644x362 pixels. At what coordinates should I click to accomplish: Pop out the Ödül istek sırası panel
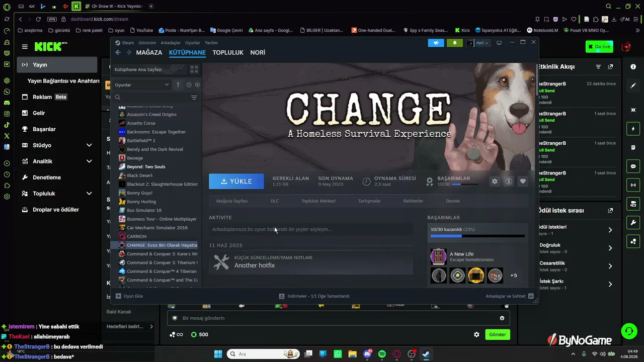pyautogui.click(x=610, y=211)
